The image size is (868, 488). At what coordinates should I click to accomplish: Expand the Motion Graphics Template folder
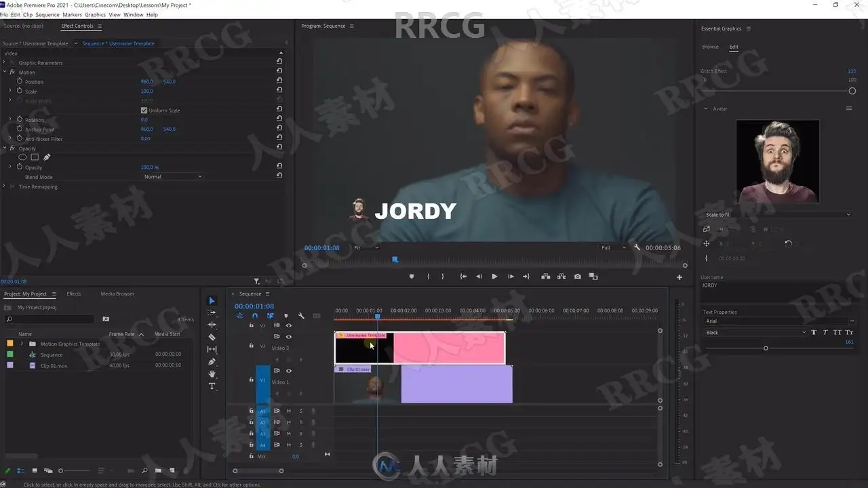(22, 344)
